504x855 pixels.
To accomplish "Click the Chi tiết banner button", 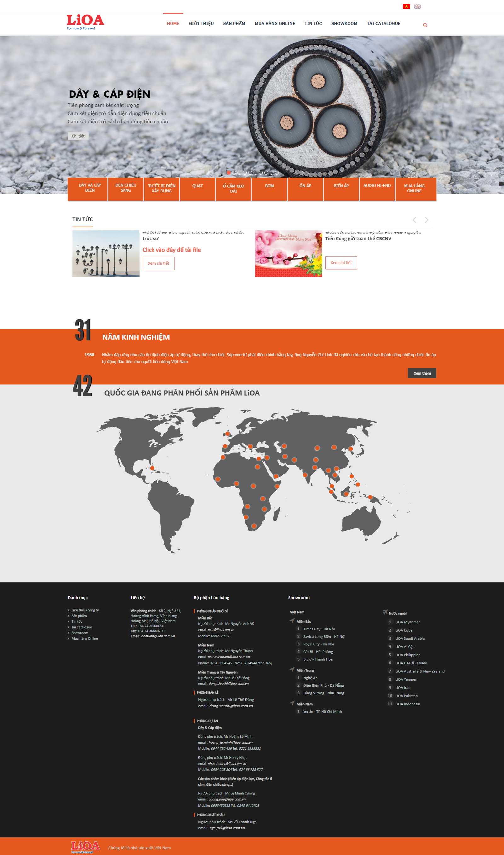I will (x=78, y=136).
